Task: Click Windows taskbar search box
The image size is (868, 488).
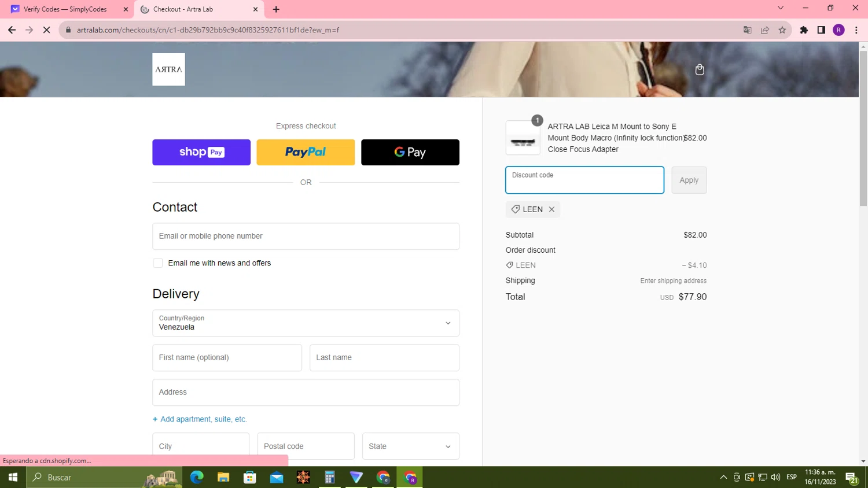Action: pyautogui.click(x=104, y=477)
